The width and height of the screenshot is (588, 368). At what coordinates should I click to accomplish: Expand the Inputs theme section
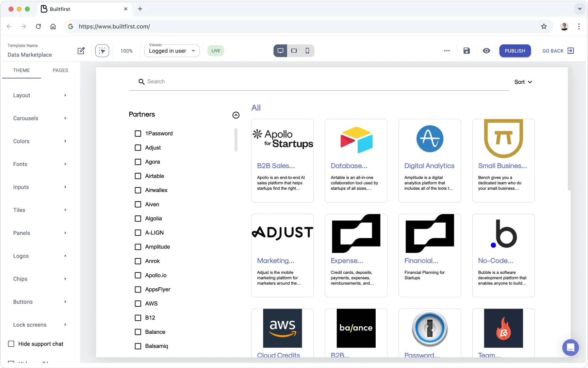coord(40,187)
